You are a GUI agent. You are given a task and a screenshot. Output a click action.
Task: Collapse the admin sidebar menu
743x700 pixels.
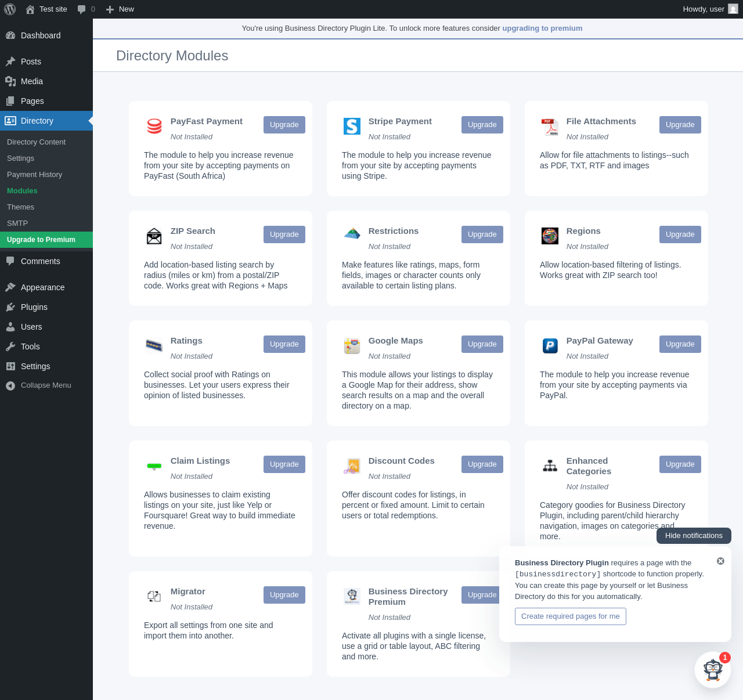pos(46,385)
